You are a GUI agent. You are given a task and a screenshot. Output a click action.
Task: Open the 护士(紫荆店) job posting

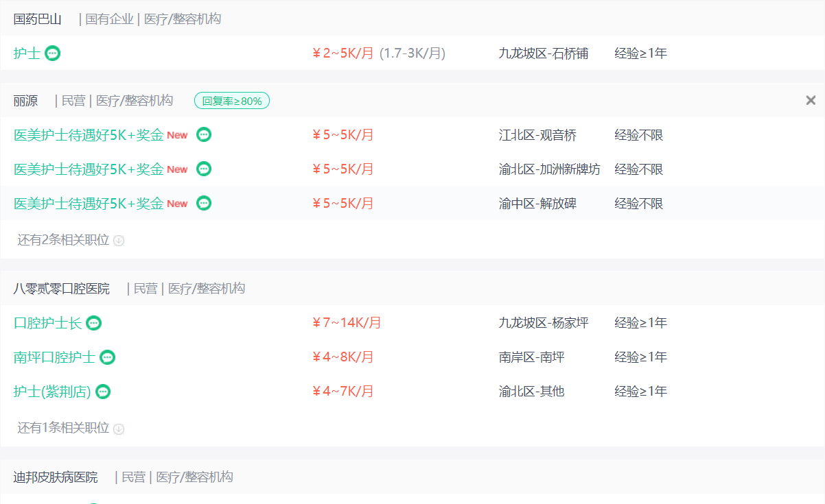[x=52, y=392]
